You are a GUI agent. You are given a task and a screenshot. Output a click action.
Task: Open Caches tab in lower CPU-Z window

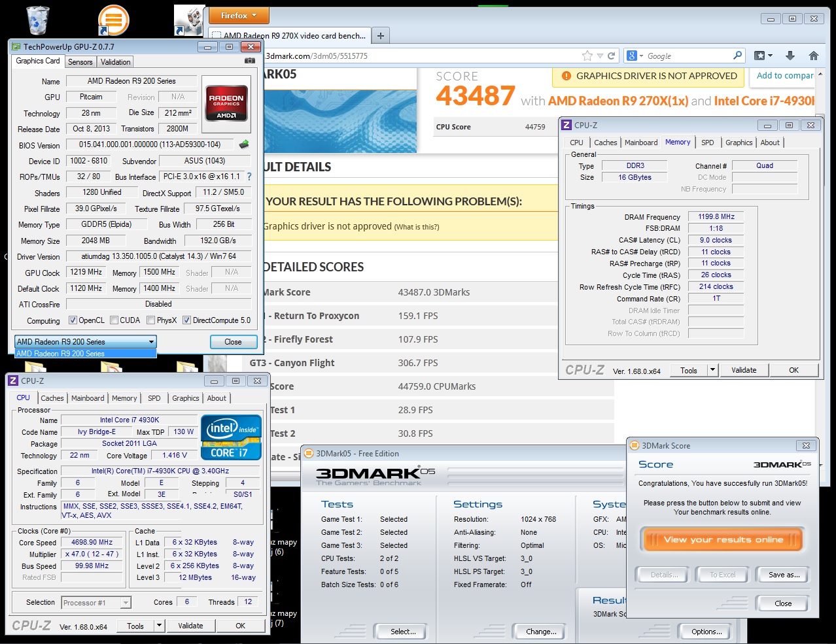(x=52, y=398)
